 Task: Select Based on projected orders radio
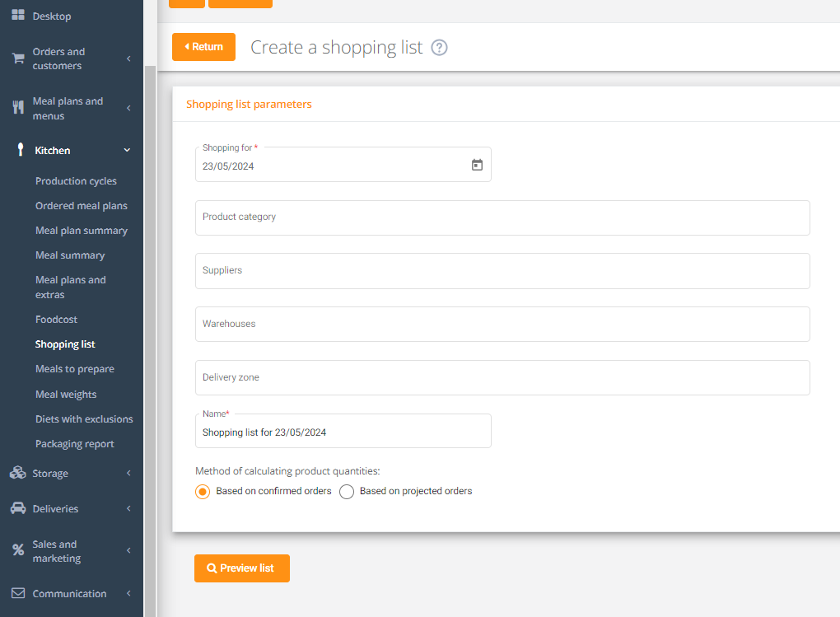347,492
